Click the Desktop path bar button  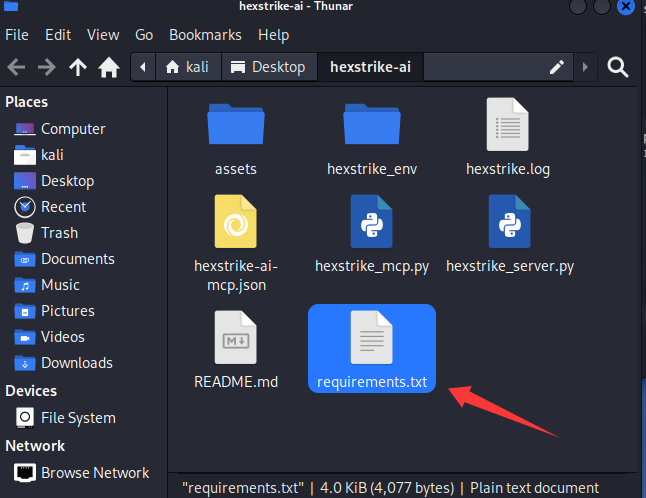(x=269, y=67)
